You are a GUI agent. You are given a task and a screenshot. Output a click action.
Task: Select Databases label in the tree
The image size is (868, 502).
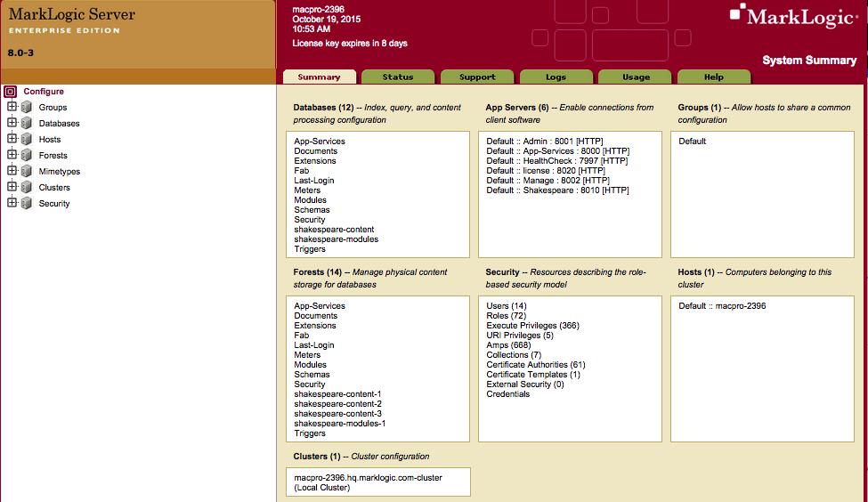point(60,124)
